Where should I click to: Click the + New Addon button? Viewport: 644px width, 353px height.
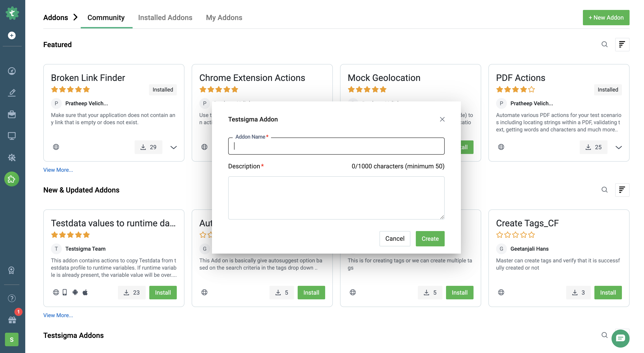pyautogui.click(x=606, y=18)
